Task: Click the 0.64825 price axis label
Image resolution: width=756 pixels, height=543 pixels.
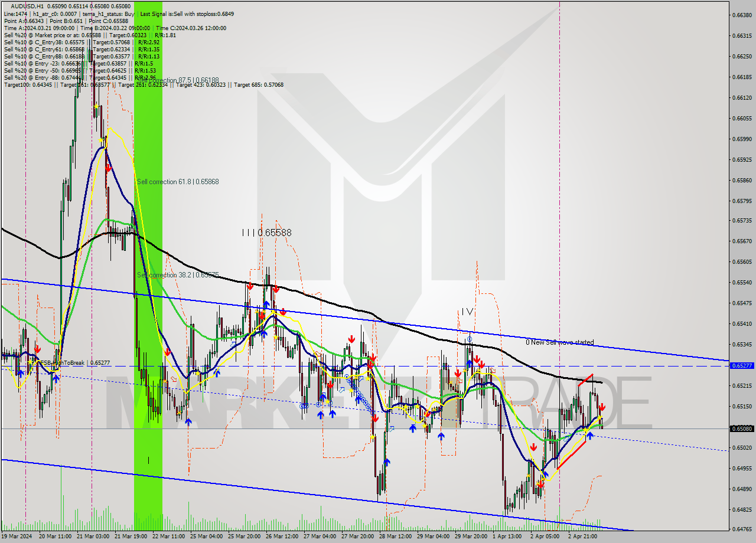Action: tap(742, 509)
